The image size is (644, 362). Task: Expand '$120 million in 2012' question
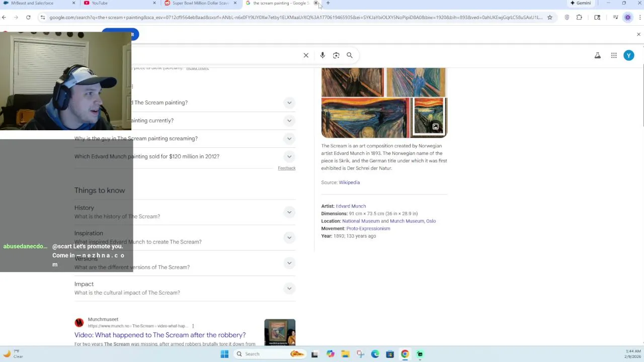click(x=289, y=156)
